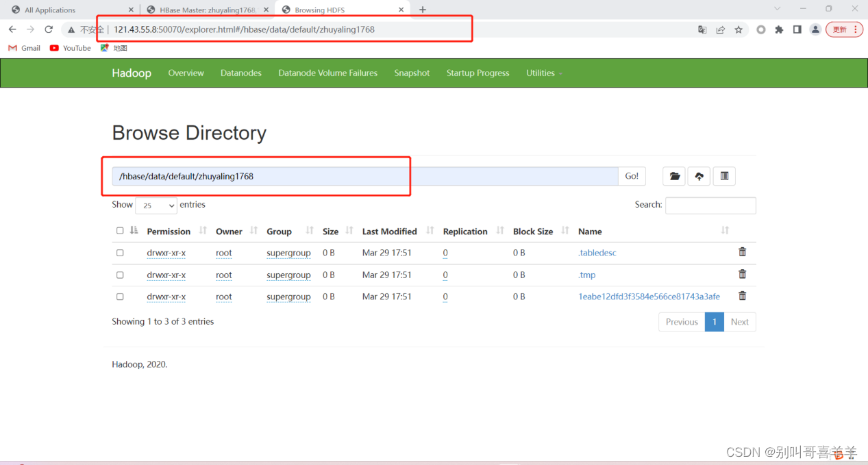Click the browser address bar URL
The height and width of the screenshot is (465, 868).
pos(244,29)
